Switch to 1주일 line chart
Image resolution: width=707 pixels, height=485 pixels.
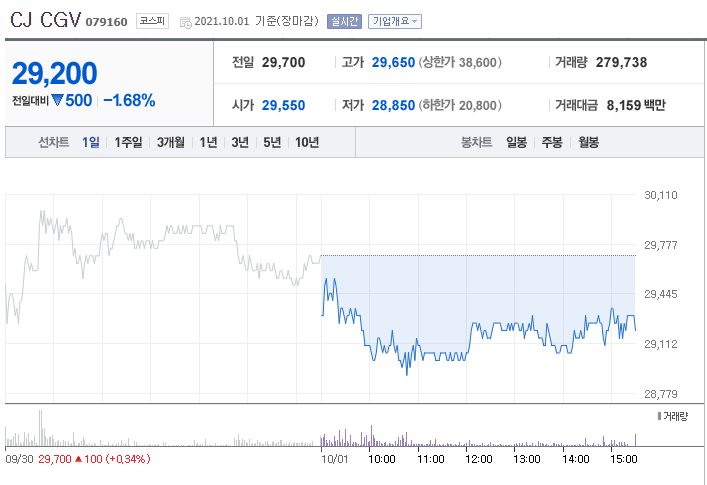click(128, 142)
